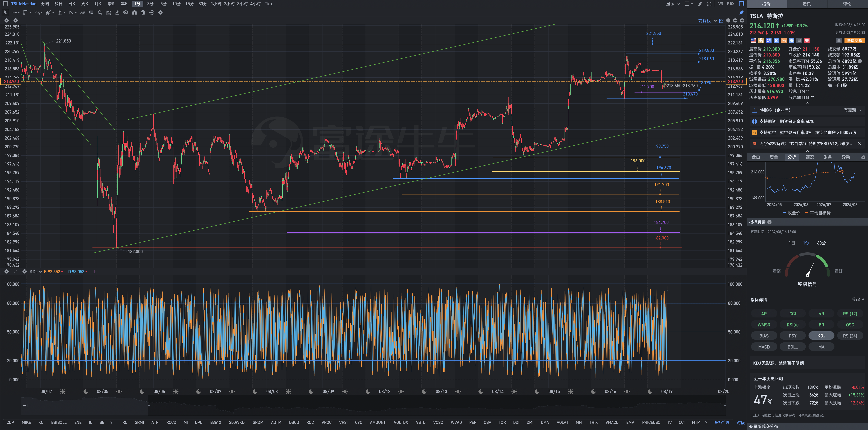
Task: Click the paintbrush theme icon
Action: click(x=700, y=4)
